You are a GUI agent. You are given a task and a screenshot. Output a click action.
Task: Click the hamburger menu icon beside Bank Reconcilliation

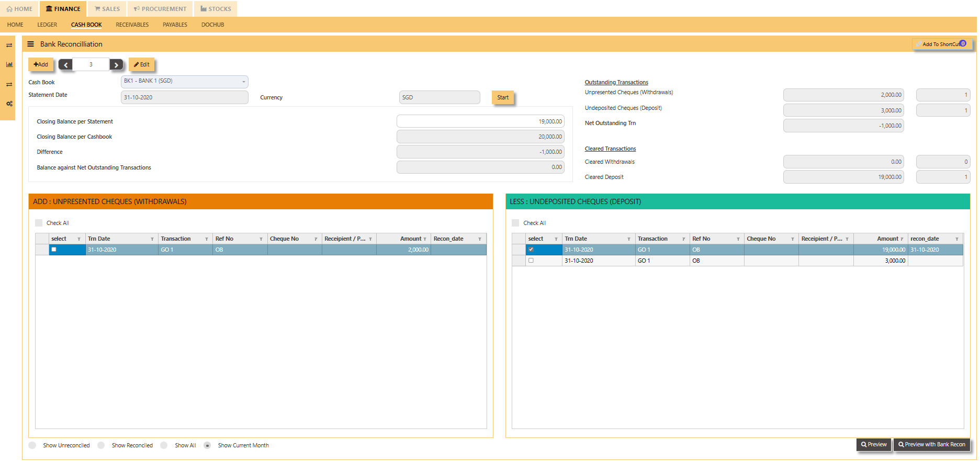pyautogui.click(x=30, y=44)
